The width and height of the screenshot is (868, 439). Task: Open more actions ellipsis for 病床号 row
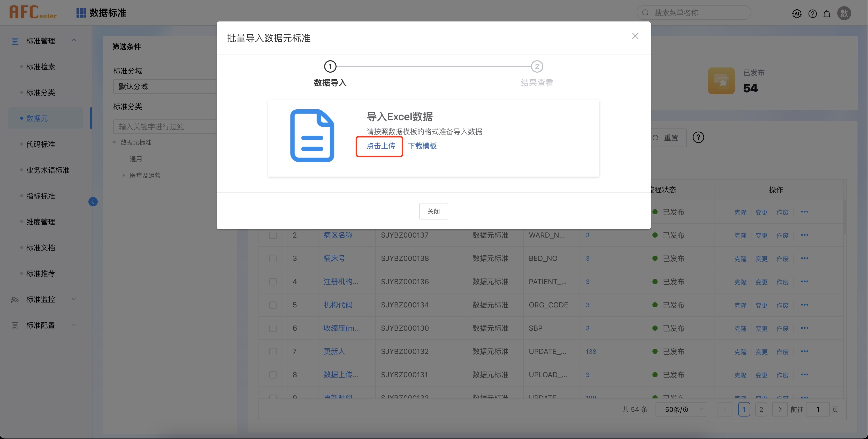point(805,258)
